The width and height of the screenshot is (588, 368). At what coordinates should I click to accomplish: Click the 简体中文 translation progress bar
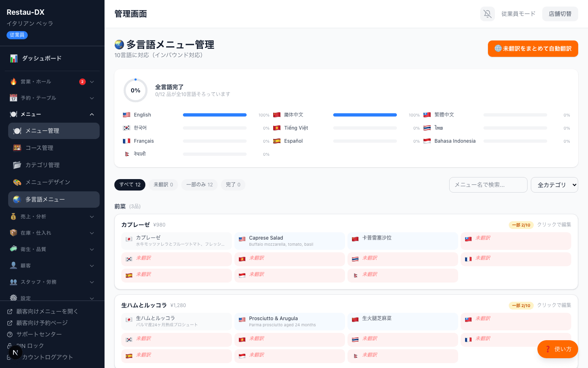pyautogui.click(x=365, y=115)
